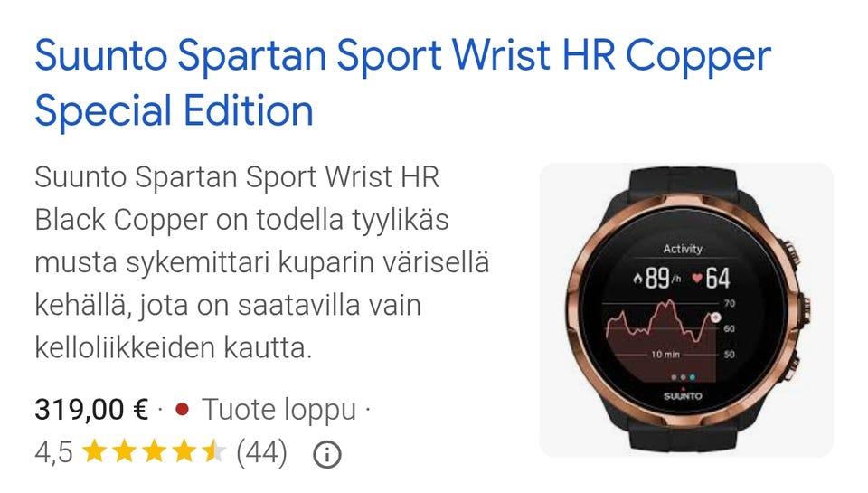Click the 319,00 € price

point(91,410)
